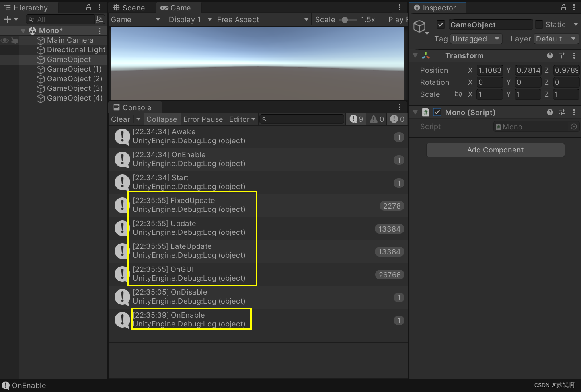Open the create menu plus icon in Hierarchy
Screen dimensions: 581x392
(7, 19)
